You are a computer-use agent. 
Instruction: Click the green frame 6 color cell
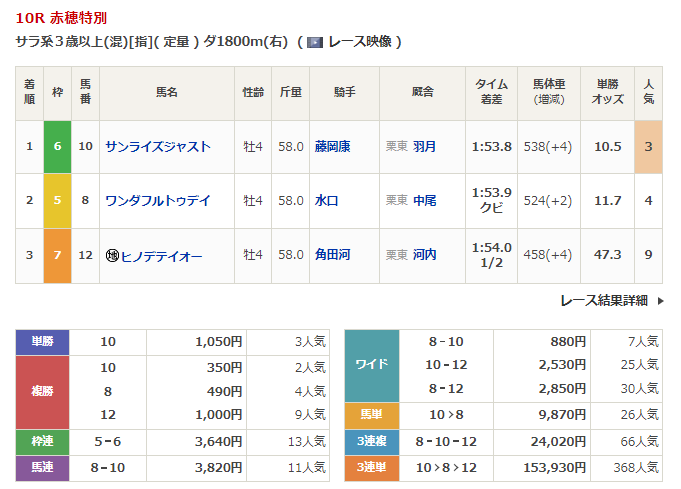58,146
